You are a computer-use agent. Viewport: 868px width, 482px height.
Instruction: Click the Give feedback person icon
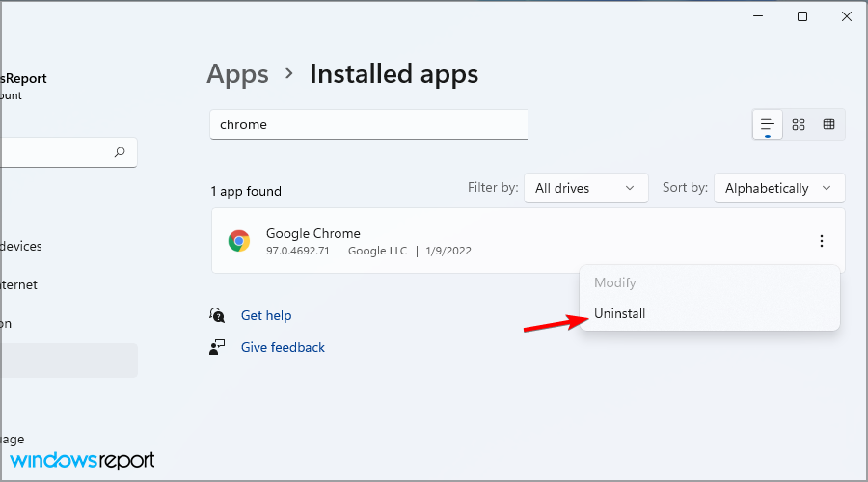(x=217, y=348)
